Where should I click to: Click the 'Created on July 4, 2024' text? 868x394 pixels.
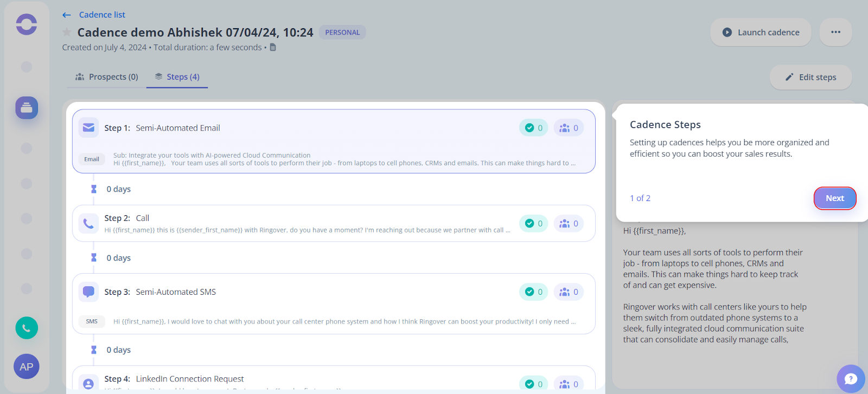(104, 48)
